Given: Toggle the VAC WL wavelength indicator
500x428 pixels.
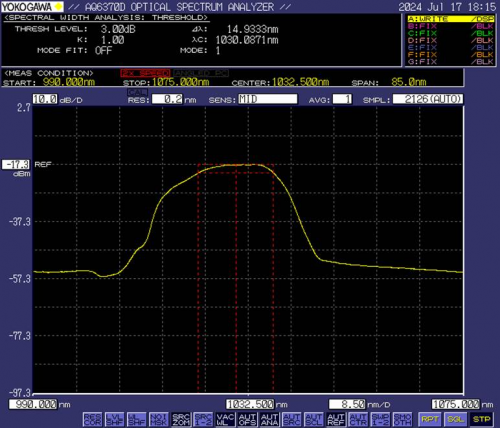Looking at the screenshot, I should coord(225,419).
